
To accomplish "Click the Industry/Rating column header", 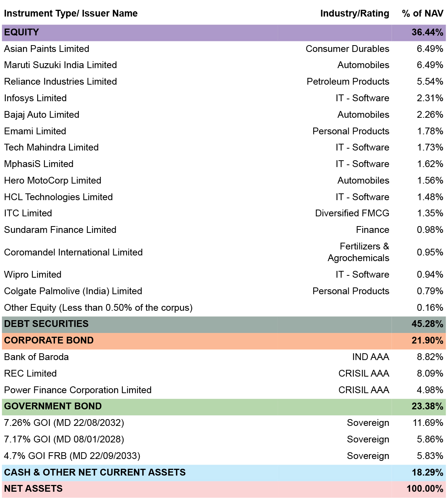I will tap(355, 14).
